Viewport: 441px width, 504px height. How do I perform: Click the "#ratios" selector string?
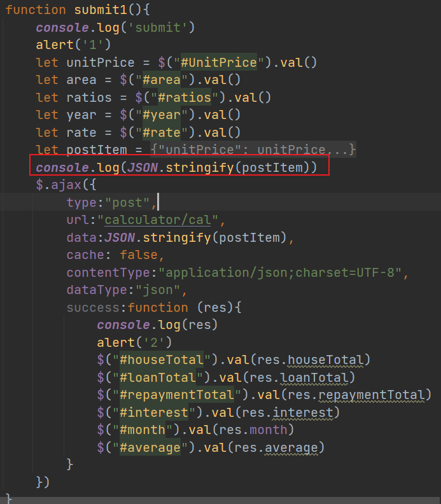185,97
